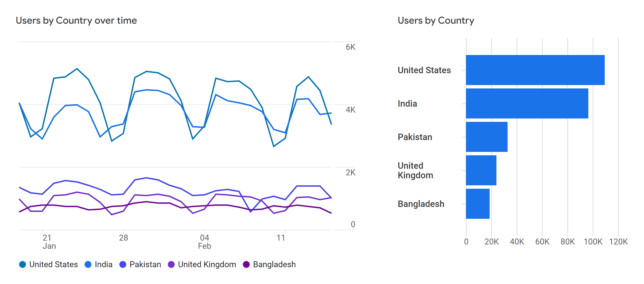Image resolution: width=644 pixels, height=284 pixels.
Task: Click the Users by Country title
Action: pyautogui.click(x=436, y=21)
